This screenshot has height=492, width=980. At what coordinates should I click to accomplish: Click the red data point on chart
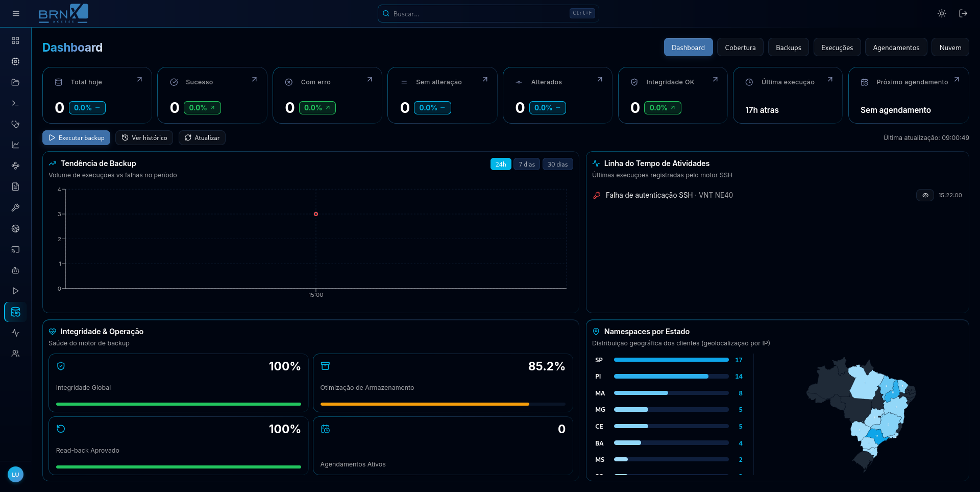click(x=316, y=214)
